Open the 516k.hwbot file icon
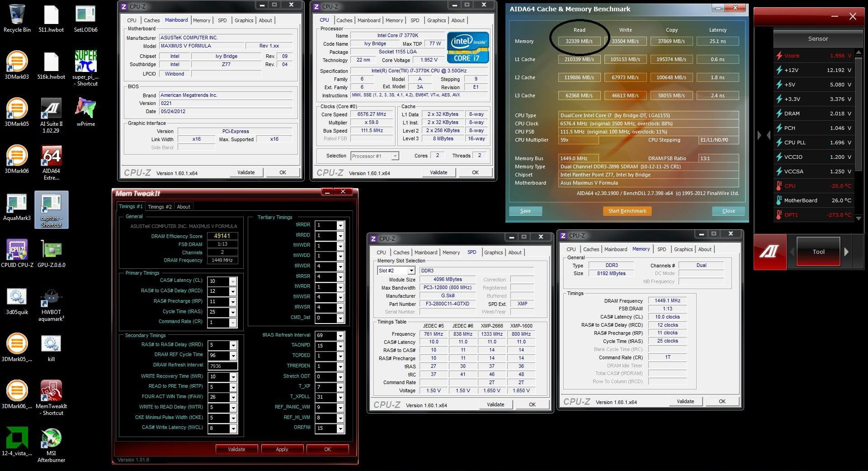Image resolution: width=868 pixels, height=471 pixels. tap(51, 65)
